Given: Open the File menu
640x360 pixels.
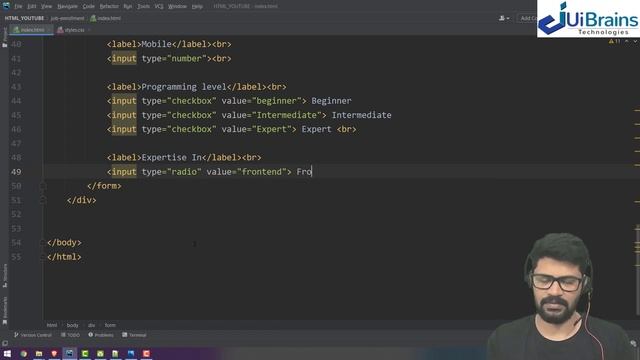Looking at the screenshot, I should click(18, 6).
